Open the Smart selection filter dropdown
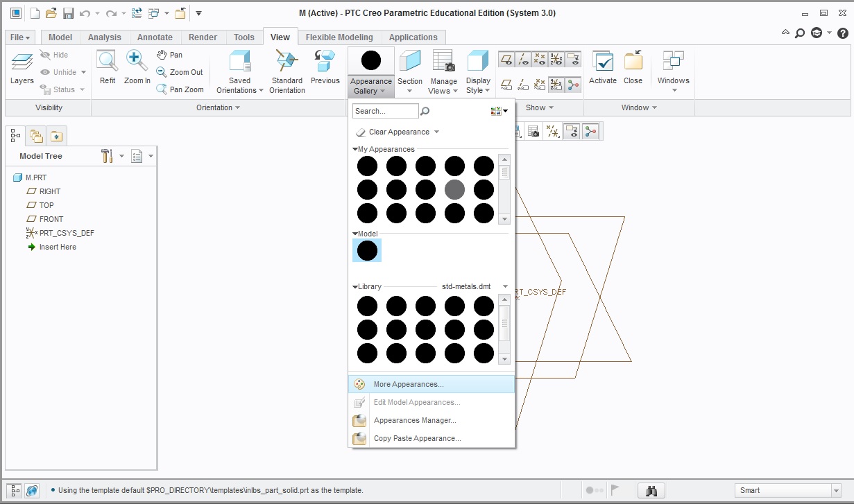This screenshot has height=504, width=854. [x=836, y=490]
